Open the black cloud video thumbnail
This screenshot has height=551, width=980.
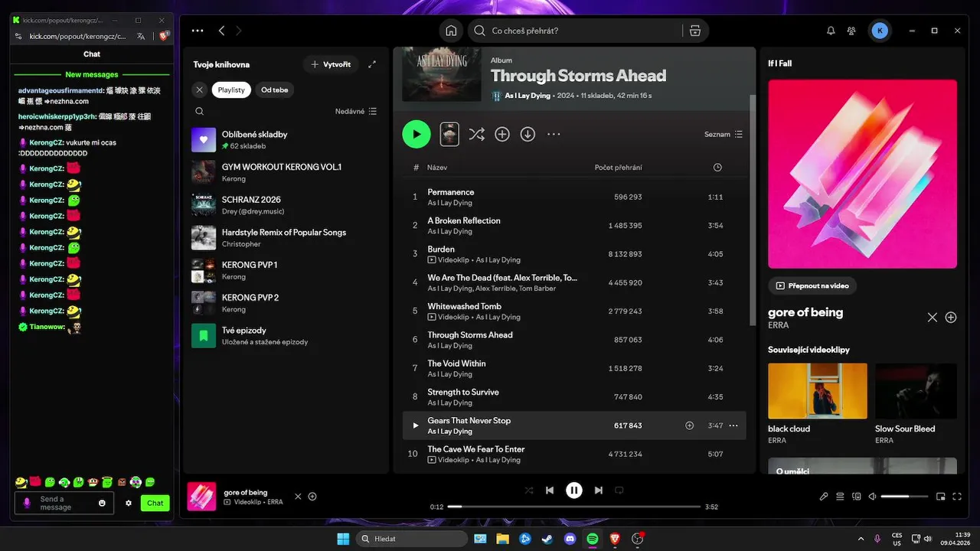[818, 390]
